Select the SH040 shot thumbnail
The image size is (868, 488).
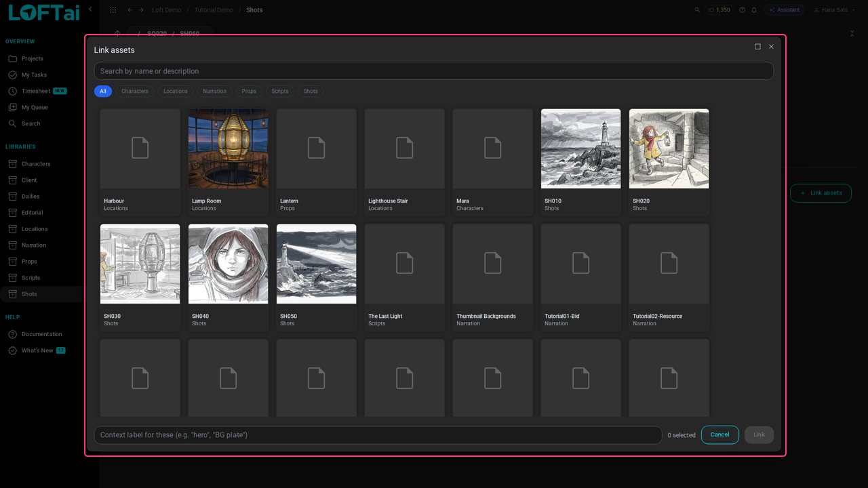pyautogui.click(x=229, y=264)
